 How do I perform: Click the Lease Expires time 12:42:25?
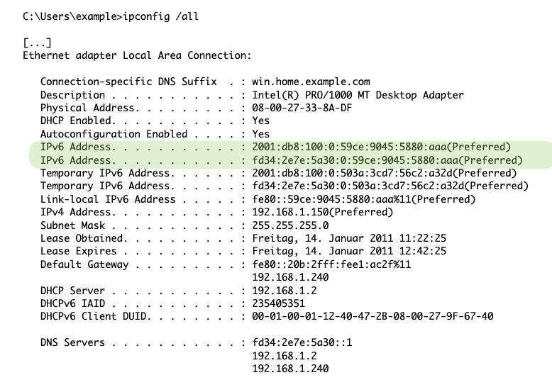click(x=423, y=251)
